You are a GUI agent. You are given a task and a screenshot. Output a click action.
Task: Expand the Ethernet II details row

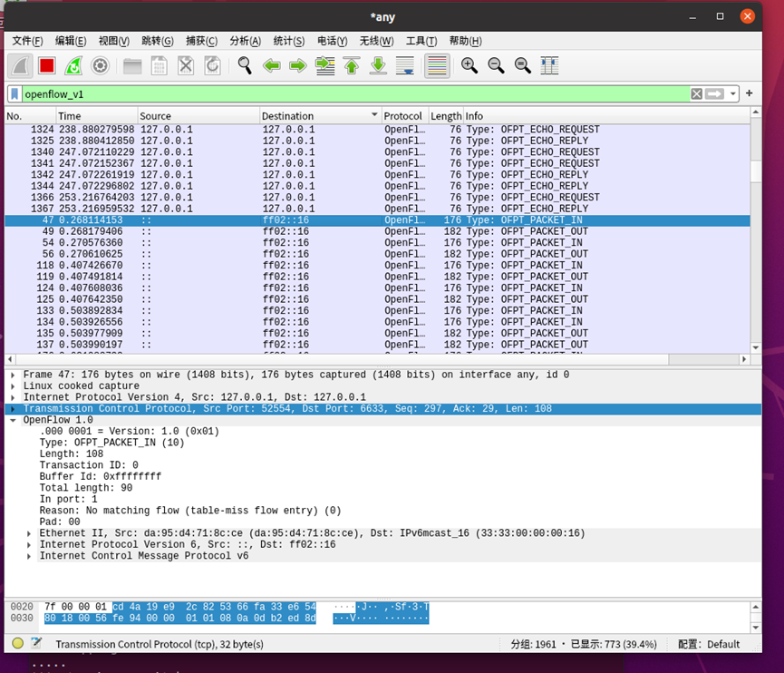(29, 533)
